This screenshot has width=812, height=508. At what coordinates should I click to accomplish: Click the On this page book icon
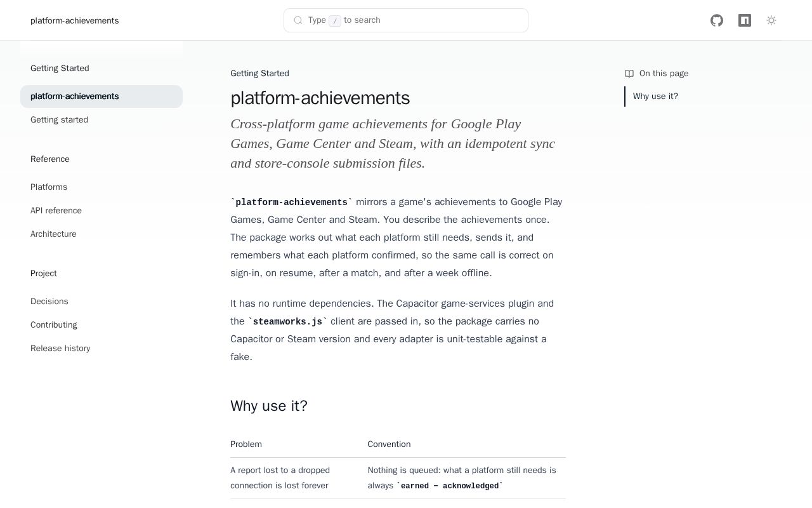point(629,74)
